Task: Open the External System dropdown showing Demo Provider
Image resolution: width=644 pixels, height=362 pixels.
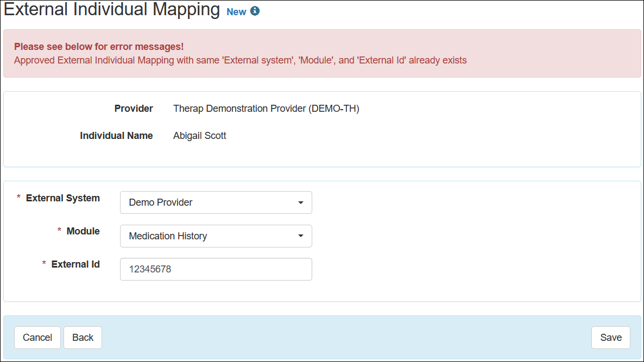Action: point(216,202)
